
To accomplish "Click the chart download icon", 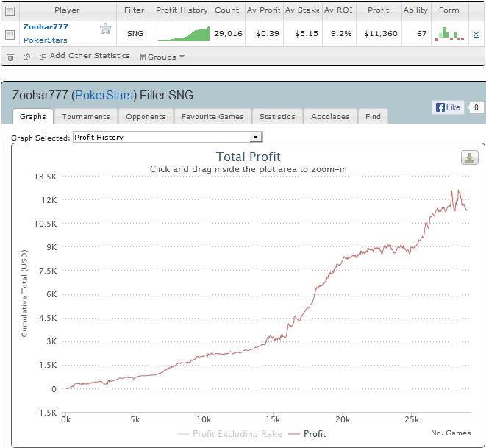I will [x=468, y=157].
